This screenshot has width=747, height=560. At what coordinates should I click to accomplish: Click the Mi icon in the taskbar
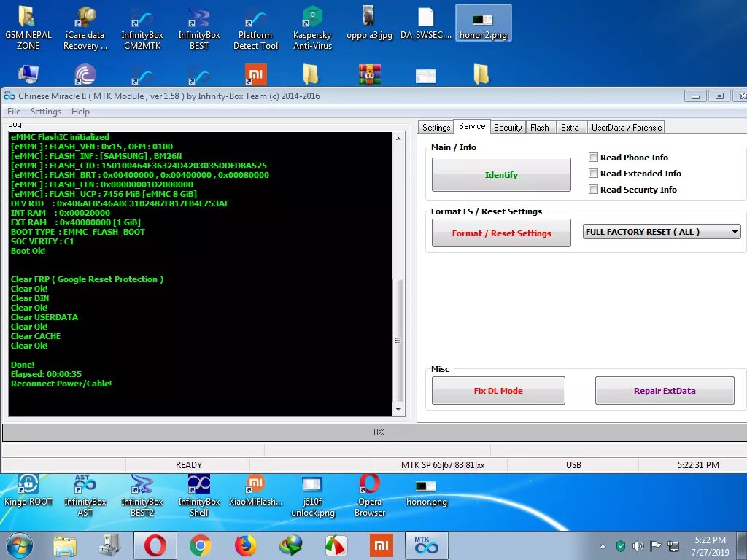point(381,545)
